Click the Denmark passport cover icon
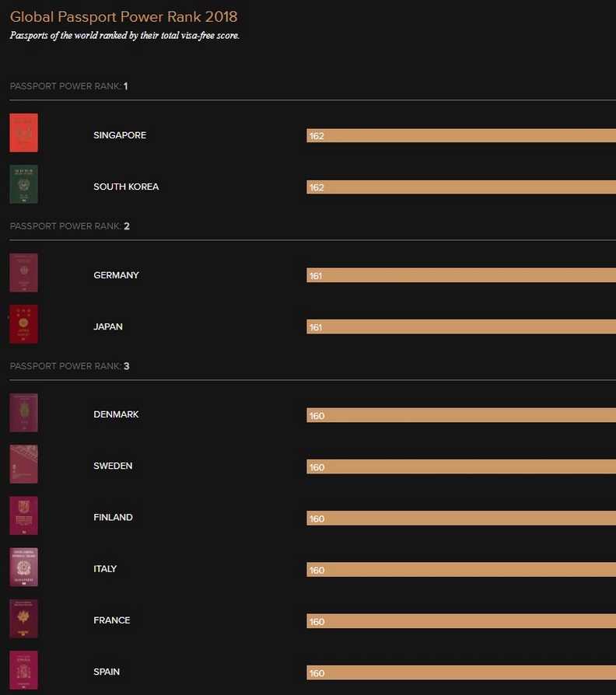 tap(23, 413)
